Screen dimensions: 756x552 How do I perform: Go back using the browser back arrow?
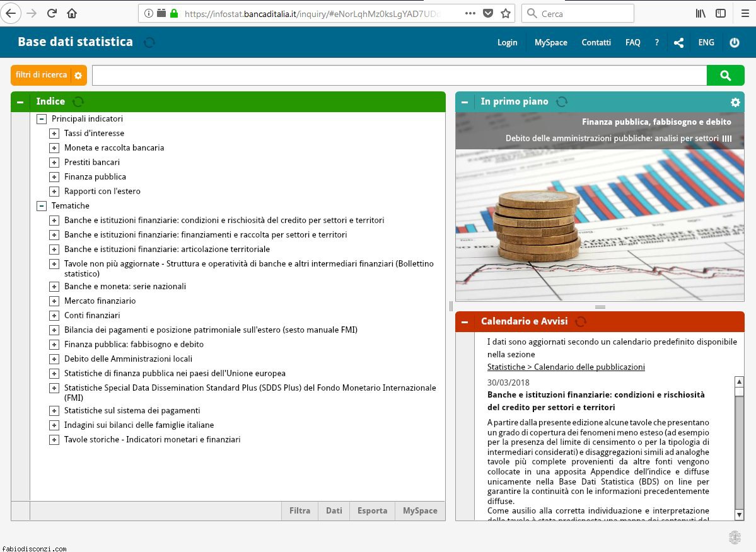[x=11, y=13]
